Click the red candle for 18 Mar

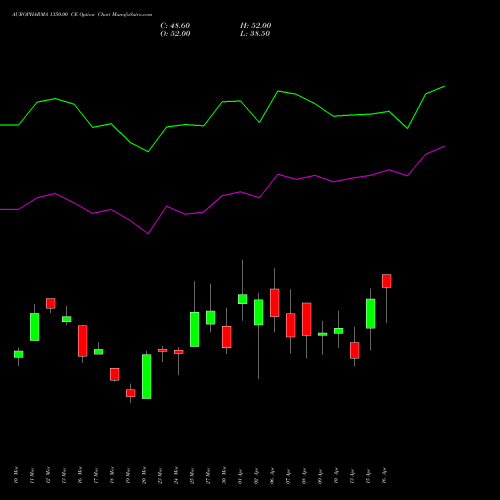pyautogui.click(x=115, y=374)
